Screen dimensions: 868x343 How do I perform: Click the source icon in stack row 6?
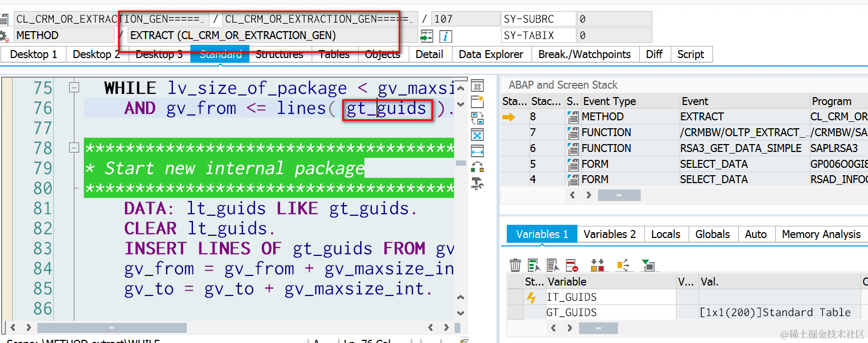point(573,149)
